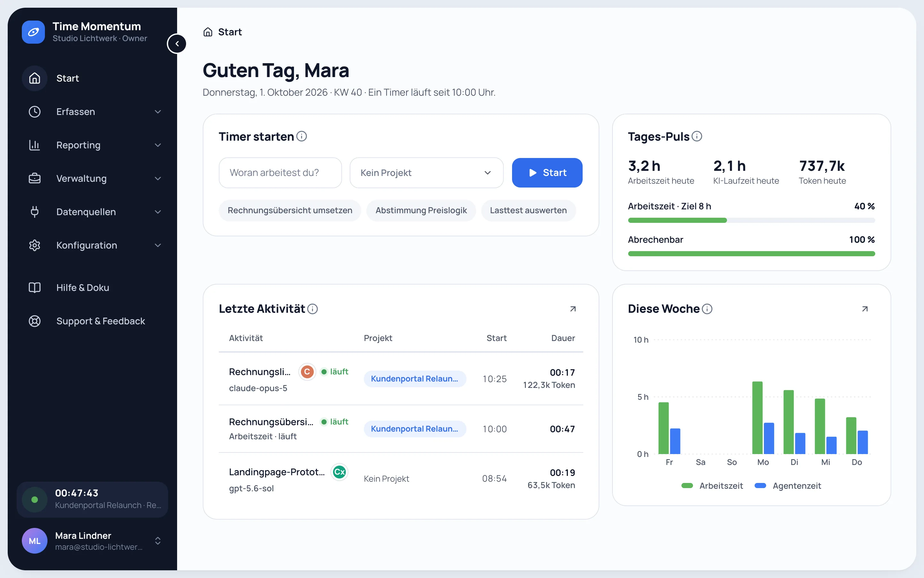924x578 pixels.
Task: Toggle Arbeitszeit series in chart legend
Action: (712, 486)
